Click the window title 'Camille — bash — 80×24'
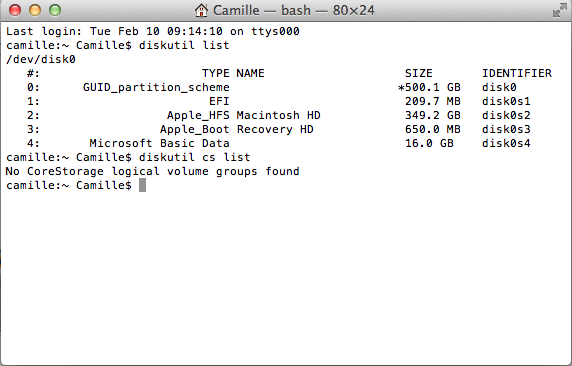This screenshot has width=572, height=366. coord(294,10)
